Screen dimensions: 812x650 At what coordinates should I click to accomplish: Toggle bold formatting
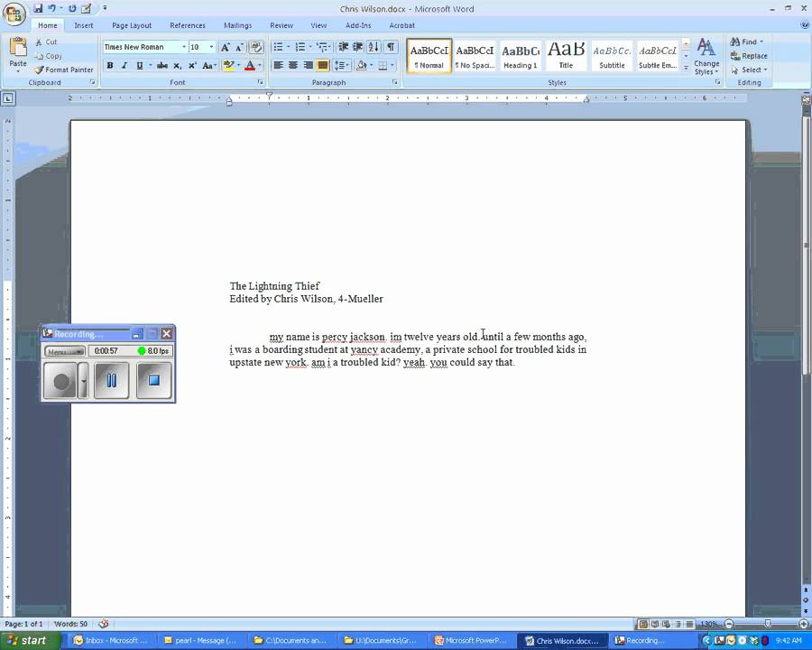(x=110, y=65)
